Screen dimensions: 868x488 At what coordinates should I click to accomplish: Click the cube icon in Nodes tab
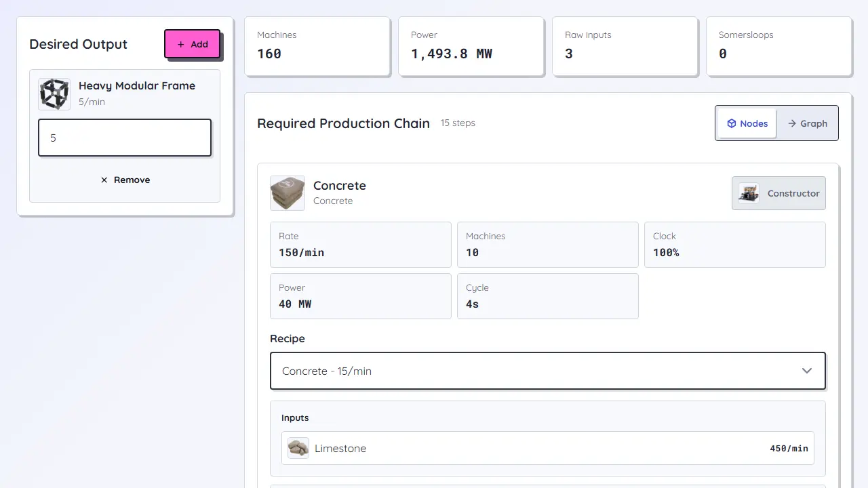point(732,123)
